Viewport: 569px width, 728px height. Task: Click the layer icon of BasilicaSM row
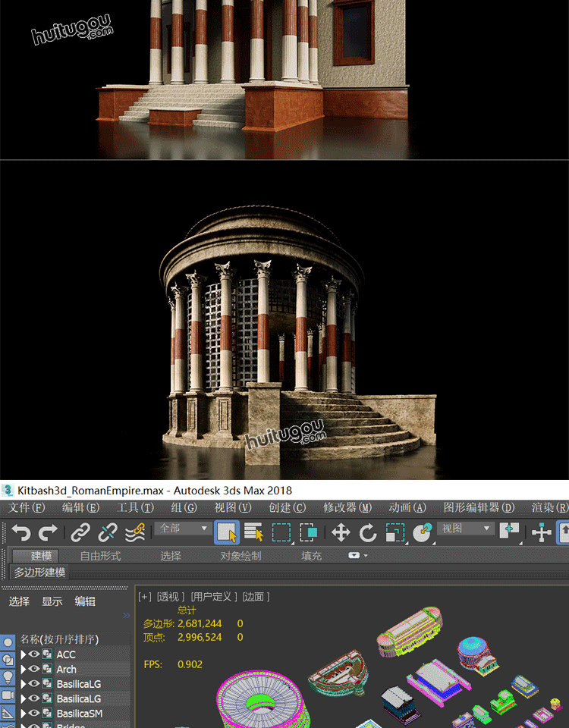tap(47, 713)
